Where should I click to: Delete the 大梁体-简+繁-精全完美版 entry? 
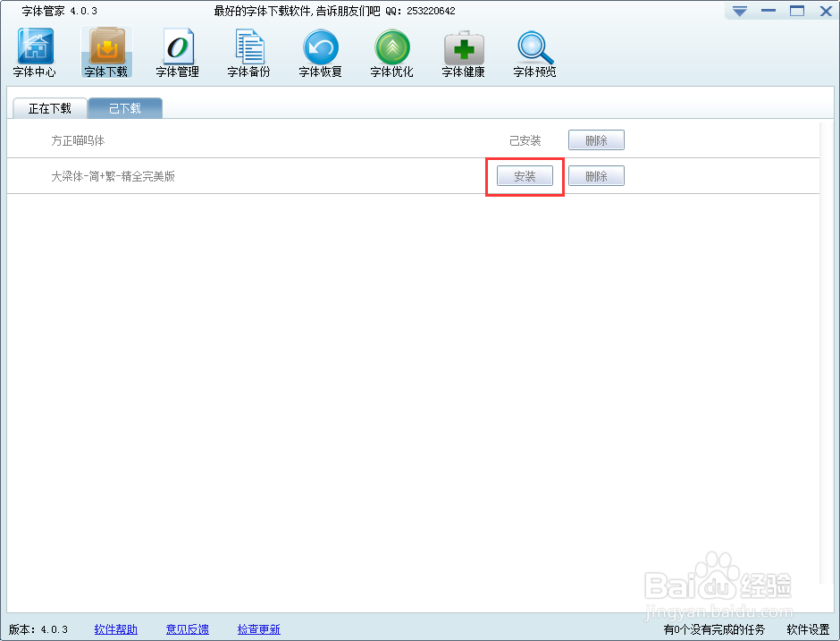(596, 176)
